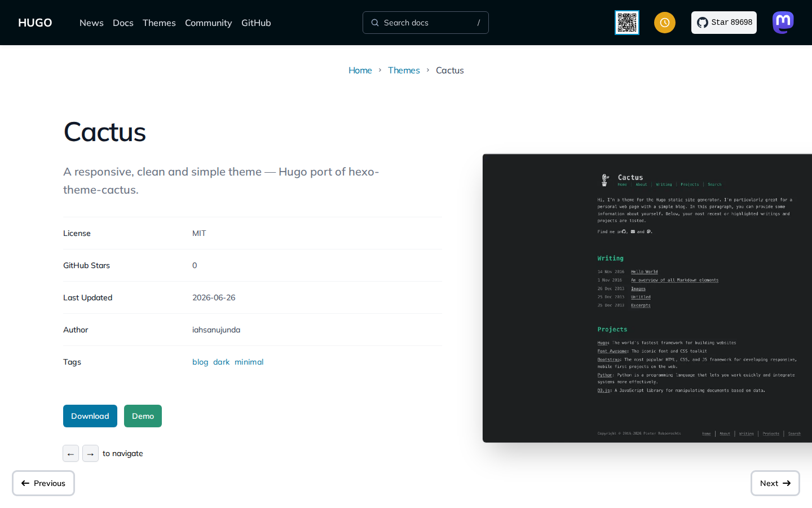Image resolution: width=812 pixels, height=508 pixels.
Task: Focus the Search docs field
Action: coord(426,23)
